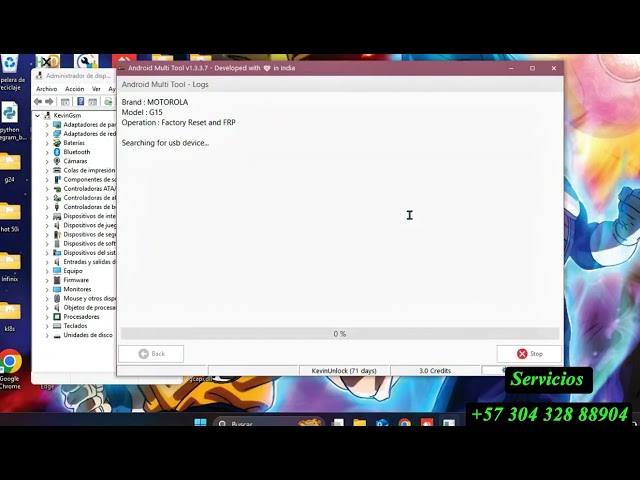The height and width of the screenshot is (480, 640).
Task: Click the KevinUnlock (71 days) status cell
Action: click(344, 371)
